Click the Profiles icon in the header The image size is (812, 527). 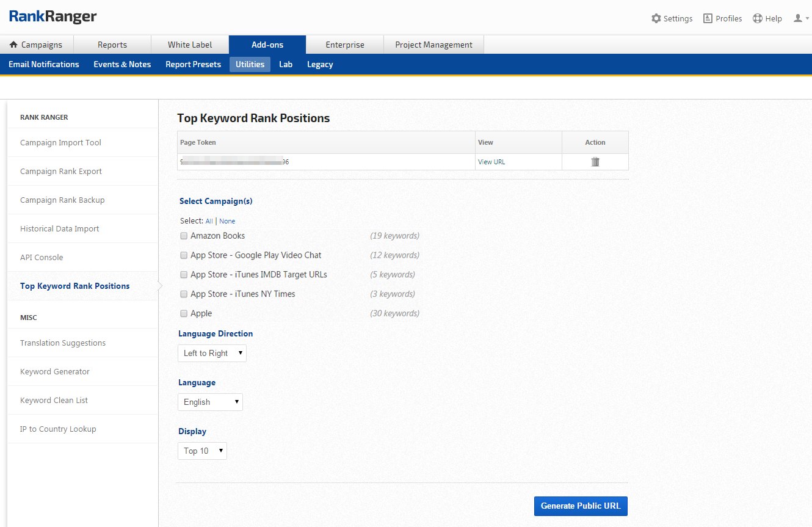click(708, 18)
